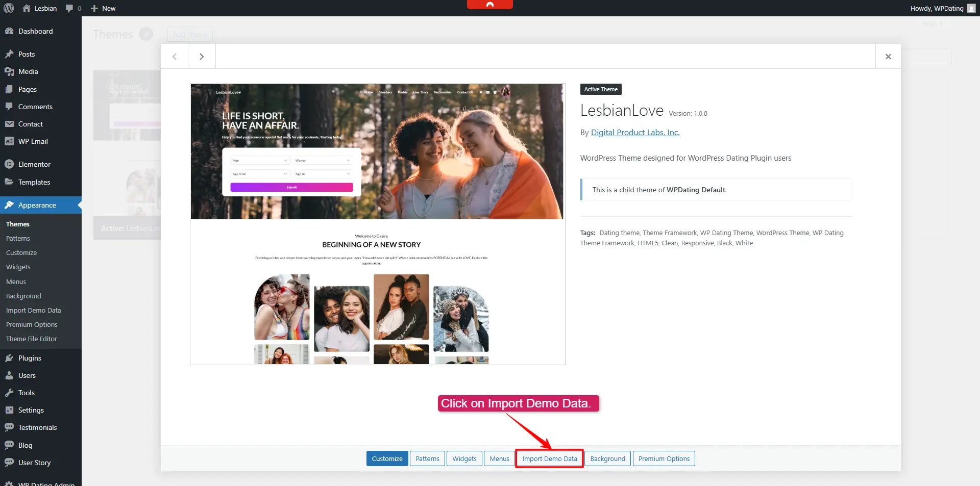This screenshot has height=486, width=980.
Task: Open the comments bubble icon in admin bar
Action: 70,8
